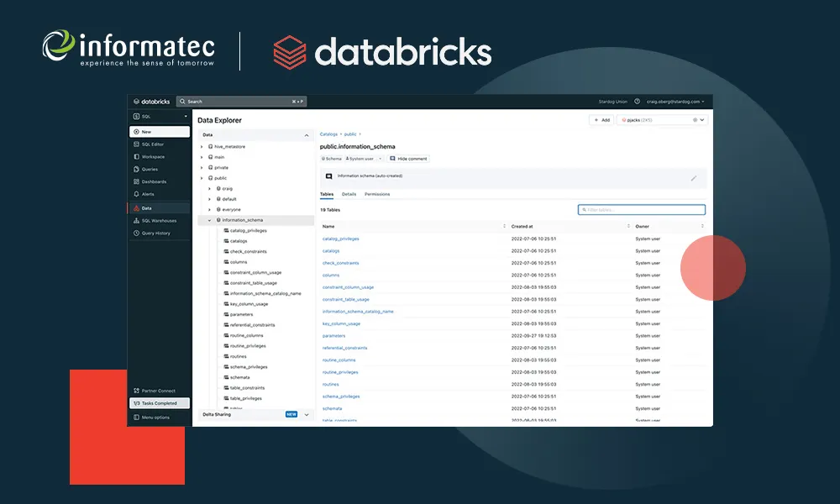Click the top Search bar
Image resolution: width=840 pixels, height=504 pixels.
tap(242, 102)
